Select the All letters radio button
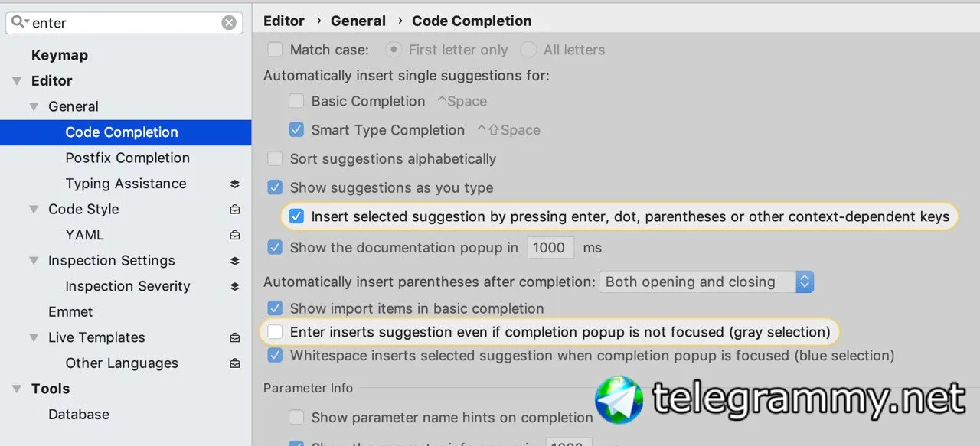The image size is (980, 446). click(x=528, y=50)
